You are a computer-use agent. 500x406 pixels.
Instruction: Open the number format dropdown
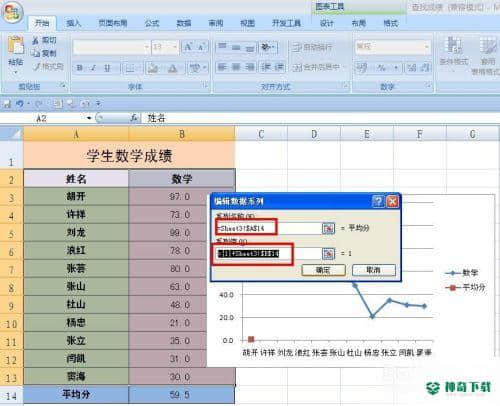427,47
